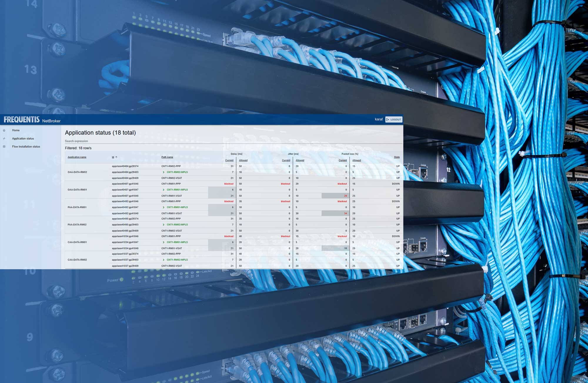Expand the chevron in row appclass41034:gp41847
This screenshot has width=588, height=383.
pyautogui.click(x=163, y=242)
